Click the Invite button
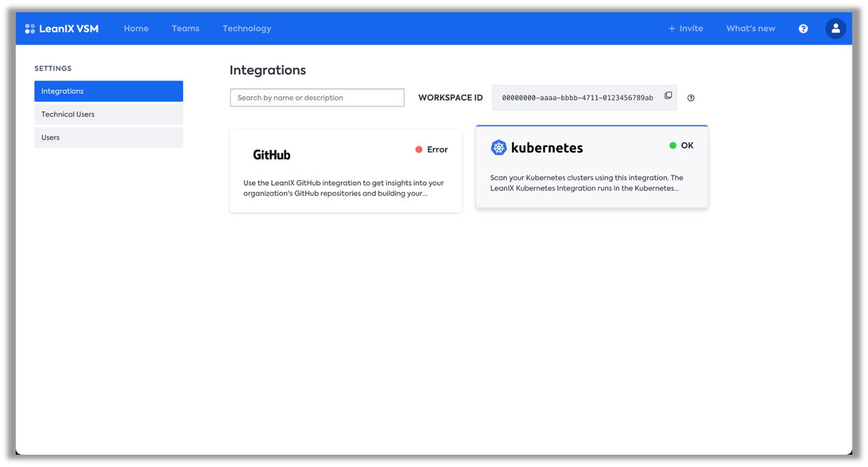The image size is (868, 467). 686,29
